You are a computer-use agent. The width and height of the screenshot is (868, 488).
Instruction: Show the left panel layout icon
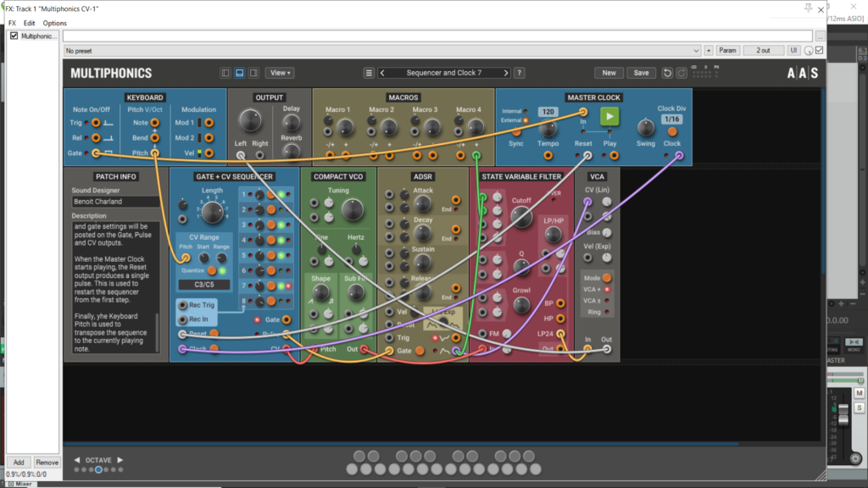click(225, 73)
